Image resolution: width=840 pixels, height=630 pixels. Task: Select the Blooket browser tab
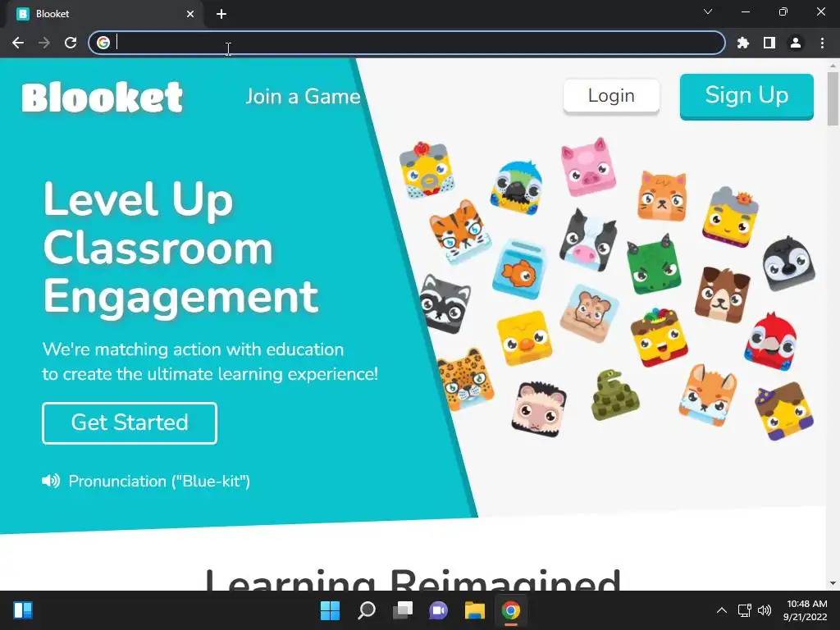[x=106, y=14]
